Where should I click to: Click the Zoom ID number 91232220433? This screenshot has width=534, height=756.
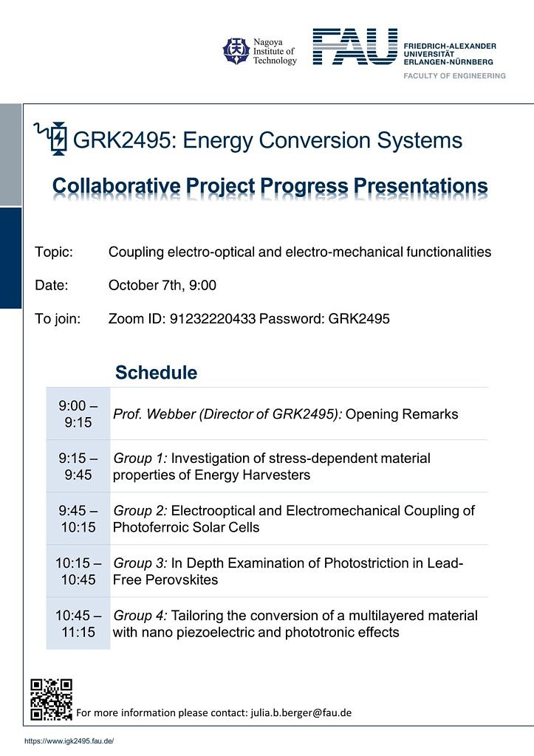[x=213, y=319]
